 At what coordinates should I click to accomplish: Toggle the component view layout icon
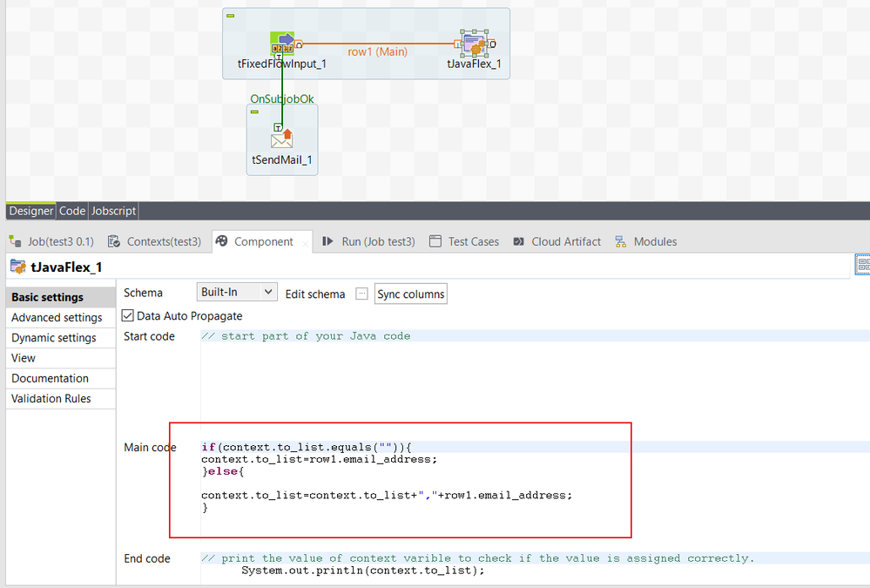(863, 265)
